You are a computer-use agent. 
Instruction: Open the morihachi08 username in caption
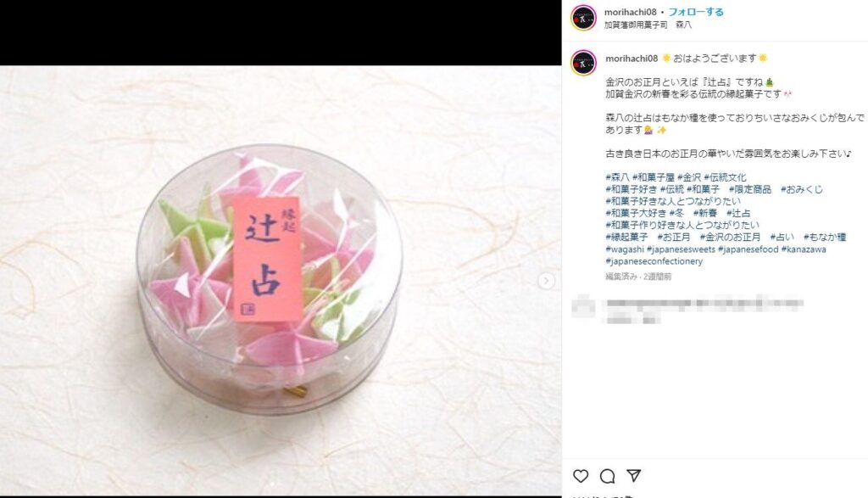coord(632,59)
